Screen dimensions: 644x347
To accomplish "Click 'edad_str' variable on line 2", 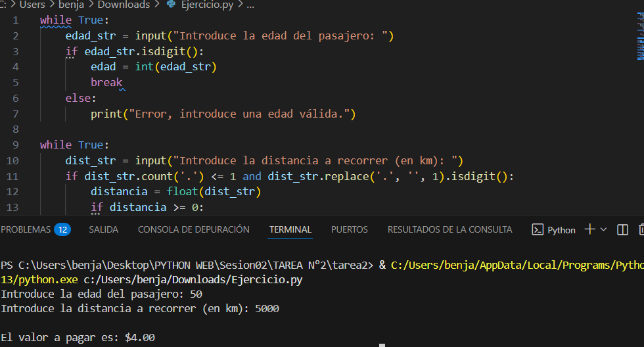I will (x=91, y=35).
